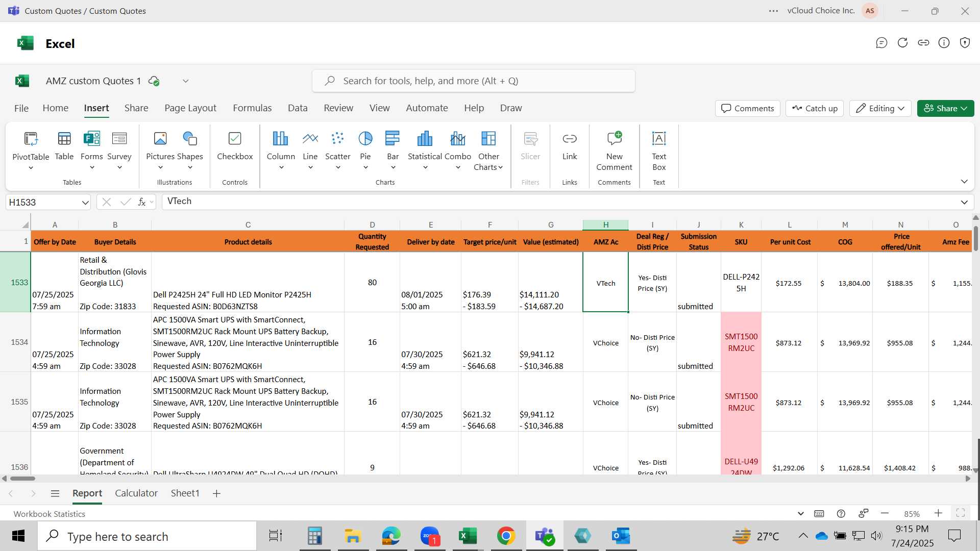Open the Editing mode dropdown

(x=880, y=108)
